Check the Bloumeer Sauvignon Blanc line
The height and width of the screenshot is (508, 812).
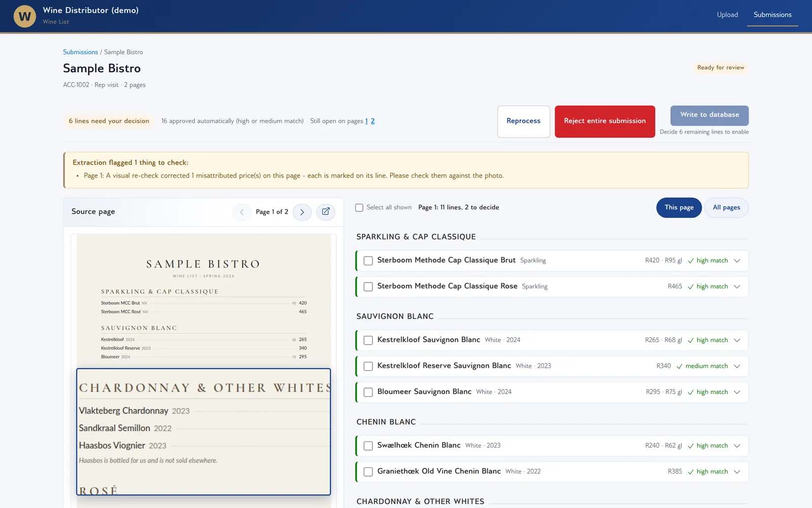click(x=368, y=392)
